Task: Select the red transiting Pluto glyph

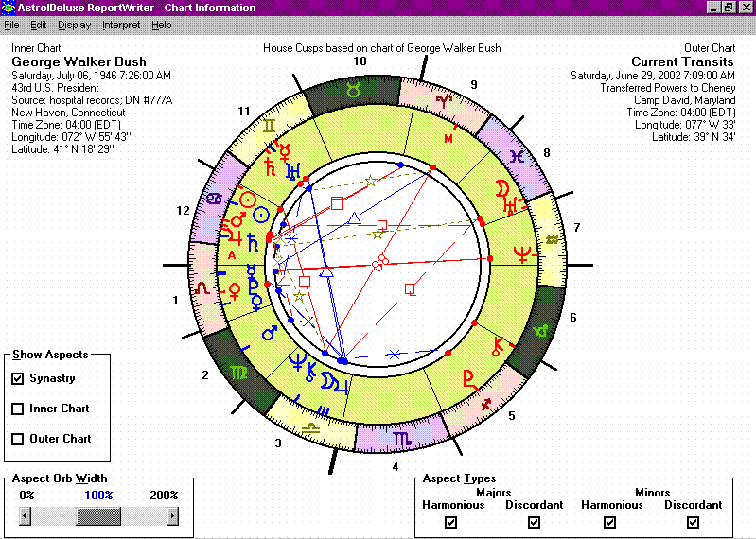Action: (469, 380)
